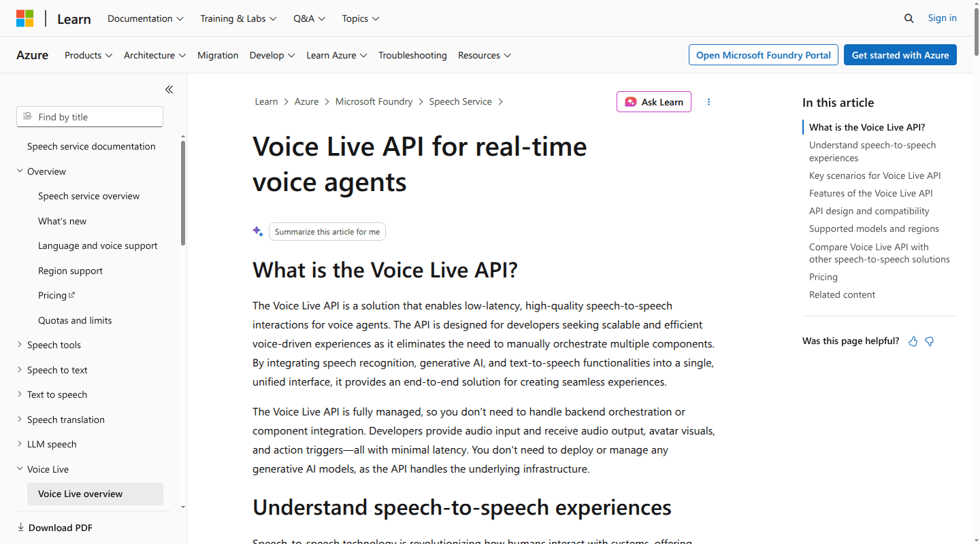This screenshot has height=544, width=980.
Task: Open the Resources dropdown
Action: click(x=485, y=55)
